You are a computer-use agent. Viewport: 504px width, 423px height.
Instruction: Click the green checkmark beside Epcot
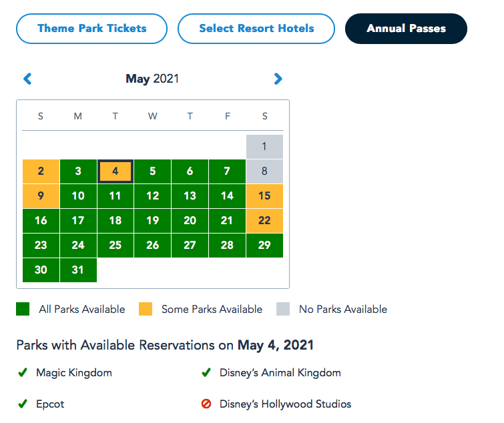23,404
